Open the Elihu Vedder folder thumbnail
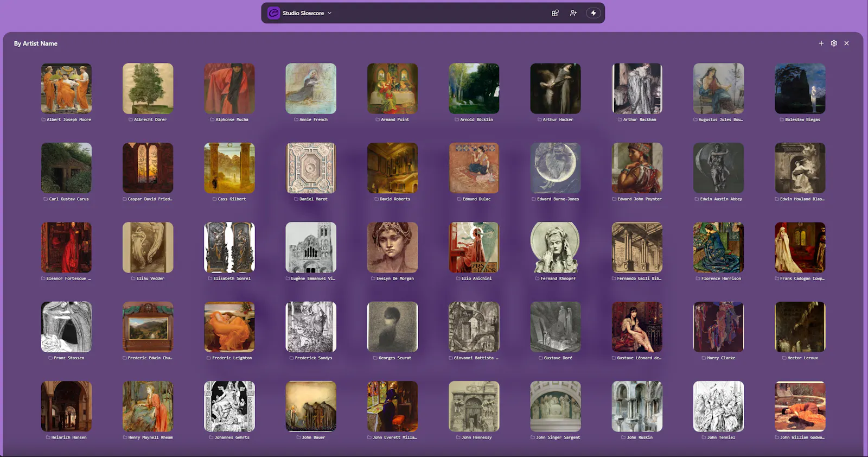 [x=148, y=247]
